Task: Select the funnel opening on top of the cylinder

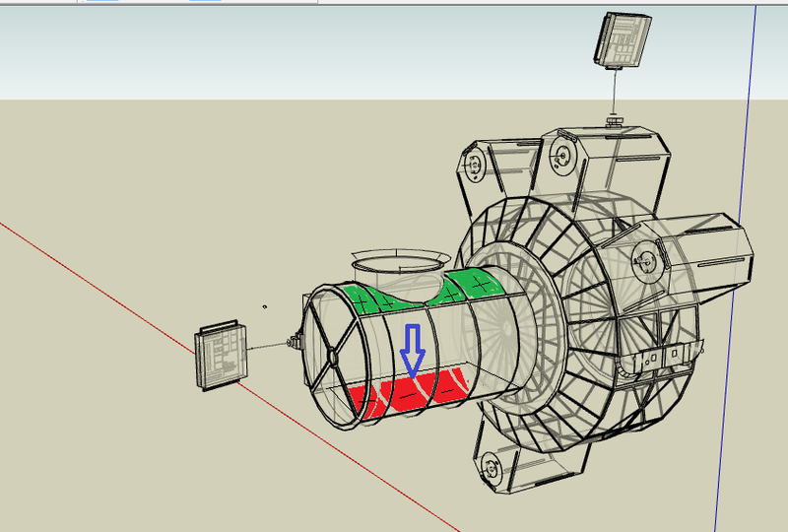Action: pyautogui.click(x=395, y=263)
